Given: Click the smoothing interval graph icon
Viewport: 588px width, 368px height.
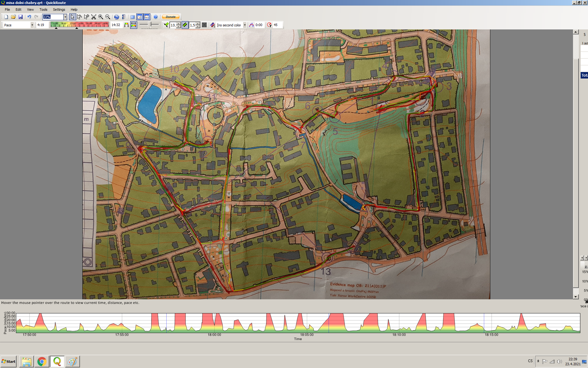Looking at the screenshot, I should click(251, 25).
